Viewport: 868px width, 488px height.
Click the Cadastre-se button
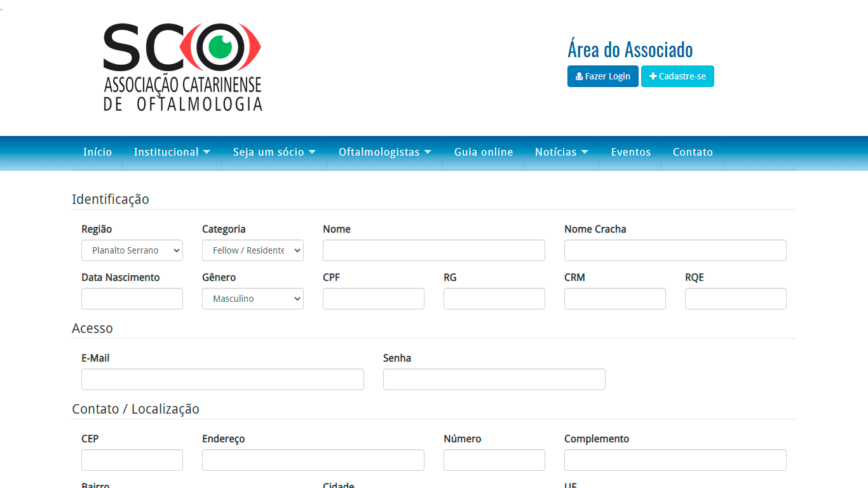pos(677,76)
